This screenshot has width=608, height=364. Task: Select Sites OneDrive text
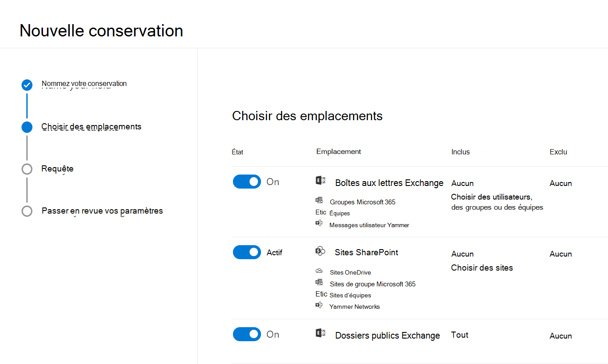(350, 272)
